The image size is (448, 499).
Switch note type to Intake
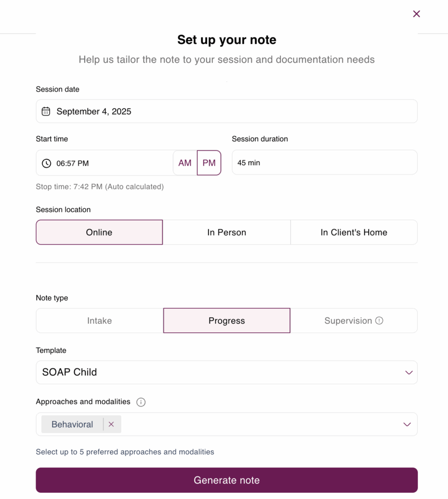(x=99, y=321)
